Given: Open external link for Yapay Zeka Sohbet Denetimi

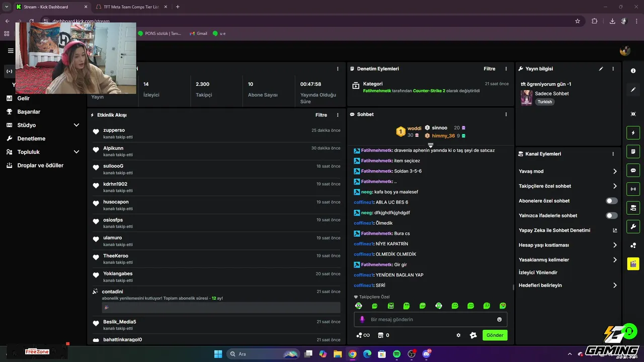Looking at the screenshot, I should click(615, 230).
